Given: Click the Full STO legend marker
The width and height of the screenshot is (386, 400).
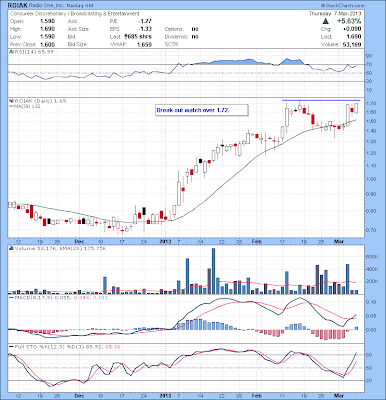Looking at the screenshot, I should click(x=11, y=347).
